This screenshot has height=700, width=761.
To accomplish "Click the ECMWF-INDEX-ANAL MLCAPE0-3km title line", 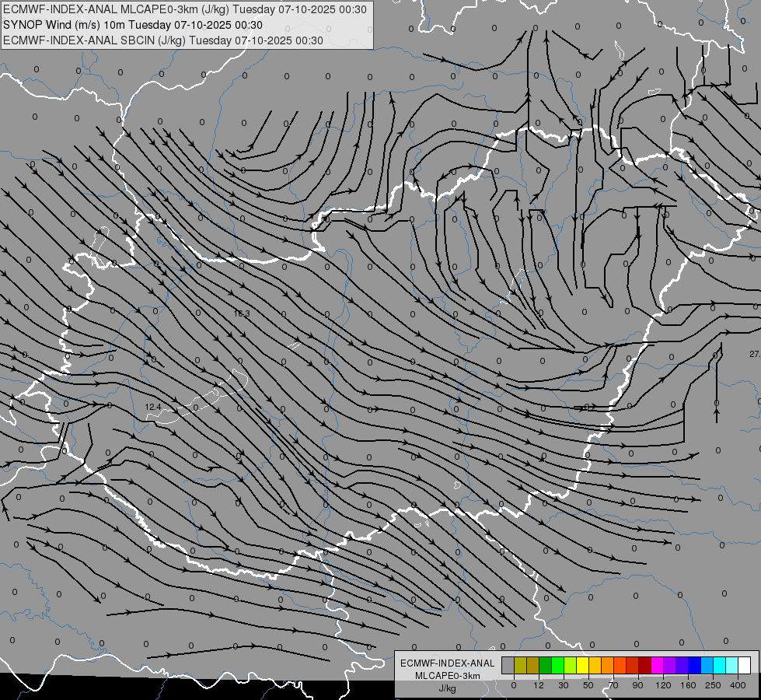I will 184,9.
